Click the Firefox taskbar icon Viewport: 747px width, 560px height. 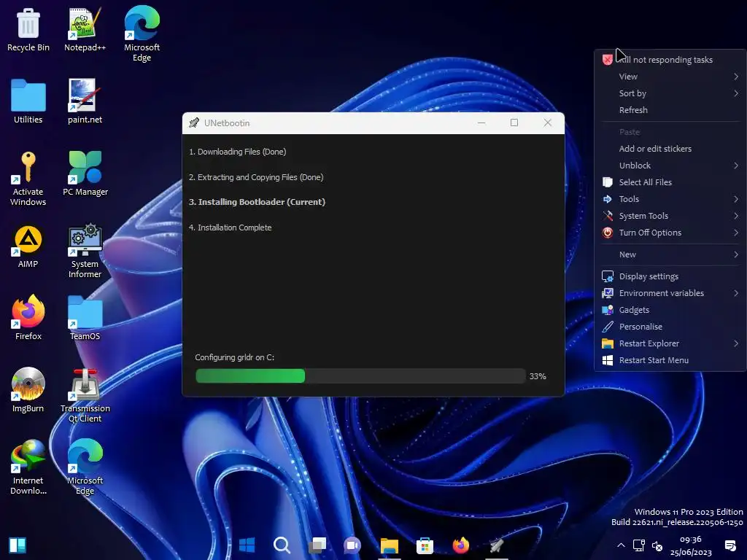(x=460, y=545)
